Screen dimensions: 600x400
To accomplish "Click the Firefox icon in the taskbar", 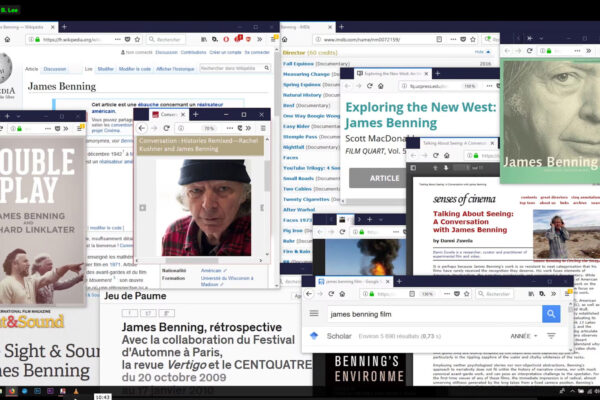I will click(12, 391).
